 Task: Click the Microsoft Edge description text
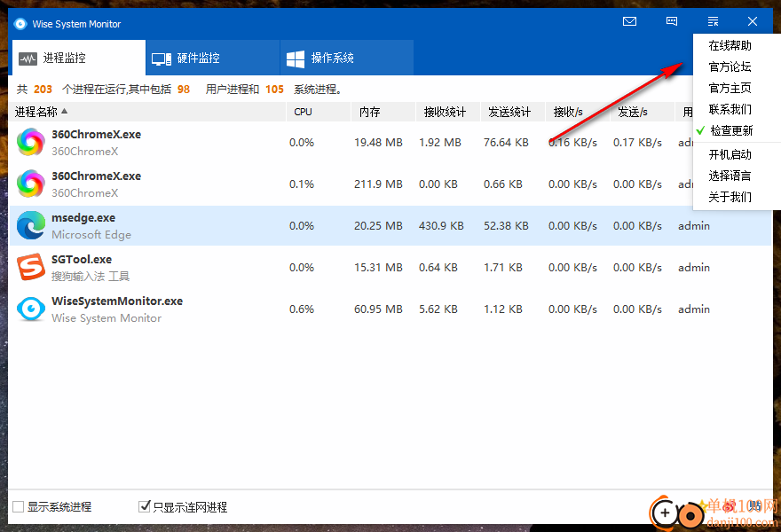pyautogui.click(x=91, y=234)
